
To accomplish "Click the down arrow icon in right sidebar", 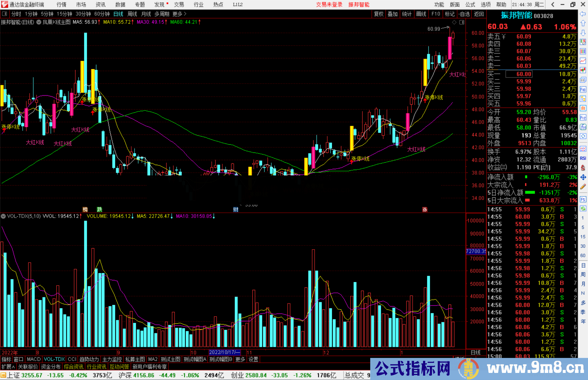I will point(583,33).
